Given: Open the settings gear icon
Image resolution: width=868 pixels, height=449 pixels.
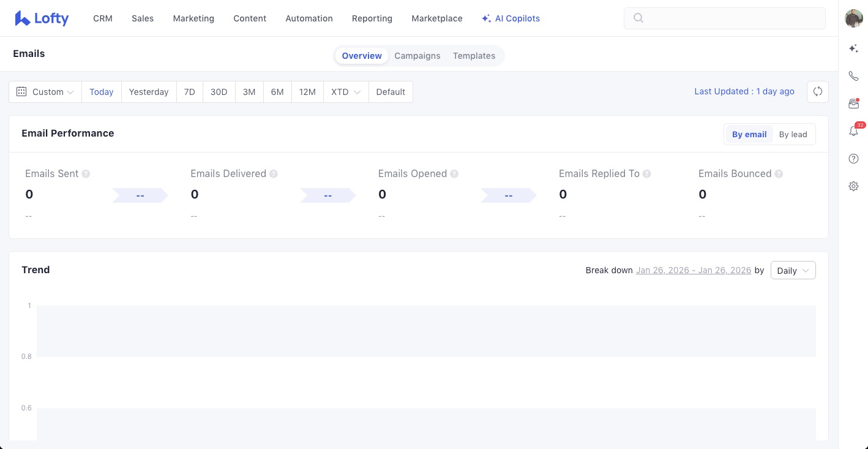Looking at the screenshot, I should (853, 186).
